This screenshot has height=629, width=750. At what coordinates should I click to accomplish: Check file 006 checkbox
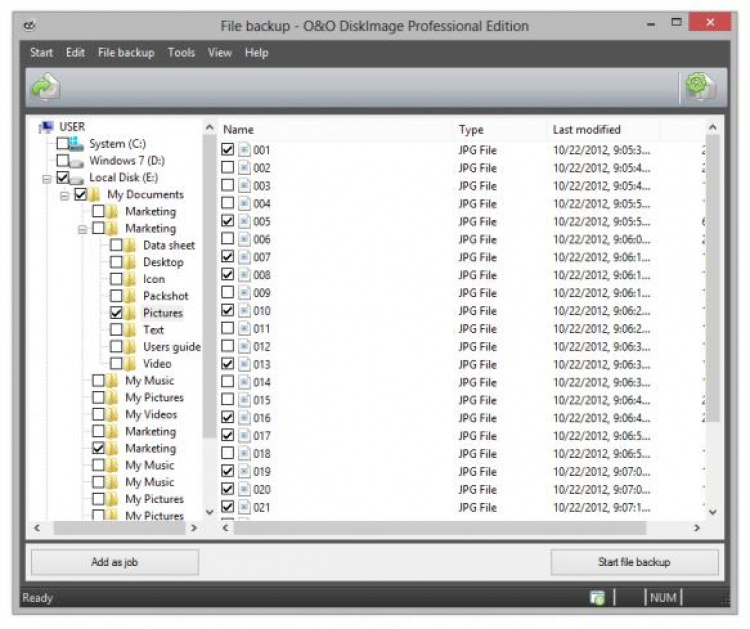pyautogui.click(x=228, y=238)
